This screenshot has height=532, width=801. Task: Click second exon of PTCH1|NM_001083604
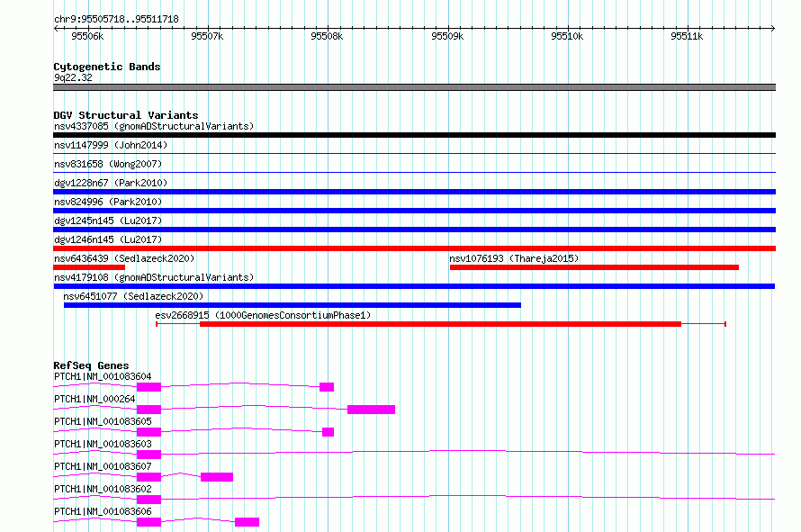tap(327, 387)
